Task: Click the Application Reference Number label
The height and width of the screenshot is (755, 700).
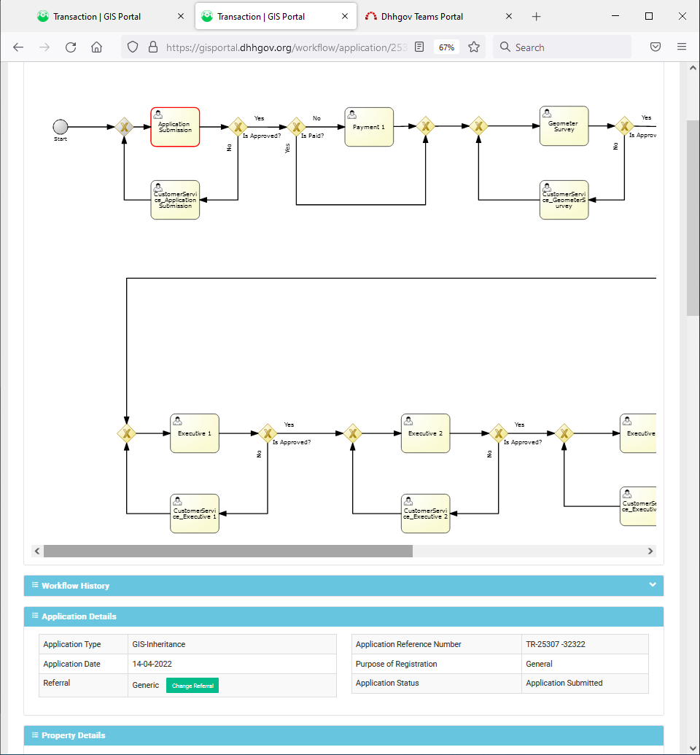Action: click(408, 644)
